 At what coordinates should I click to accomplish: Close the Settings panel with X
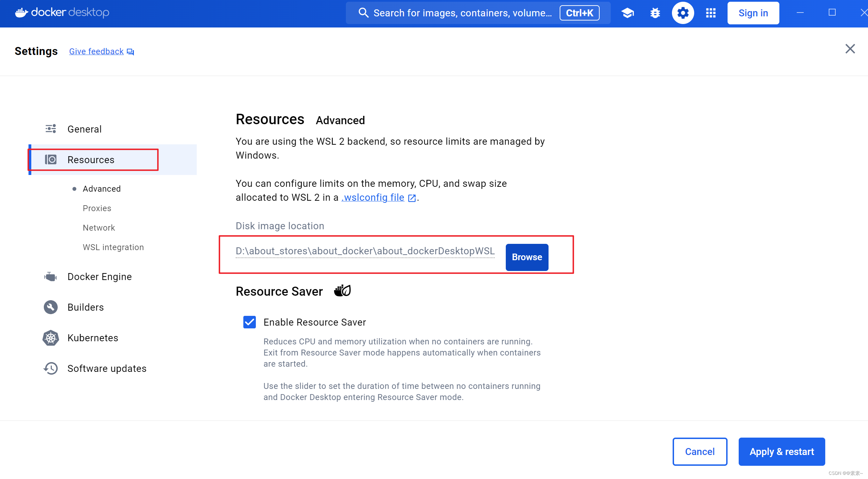coord(850,49)
